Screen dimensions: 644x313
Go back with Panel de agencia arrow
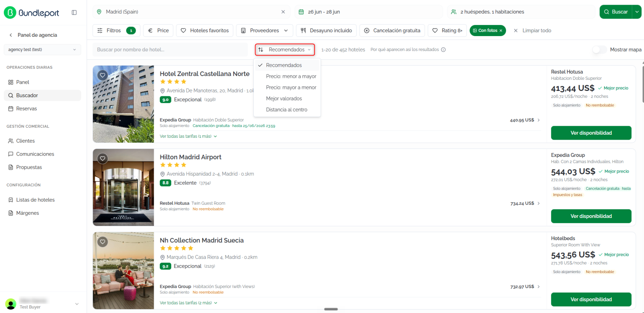click(x=11, y=35)
